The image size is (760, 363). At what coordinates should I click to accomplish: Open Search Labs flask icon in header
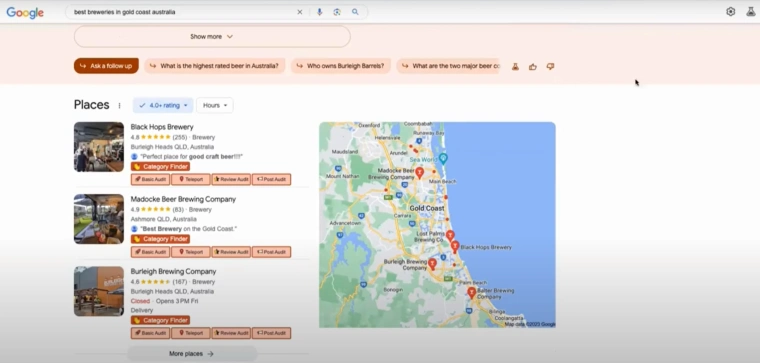click(x=750, y=12)
